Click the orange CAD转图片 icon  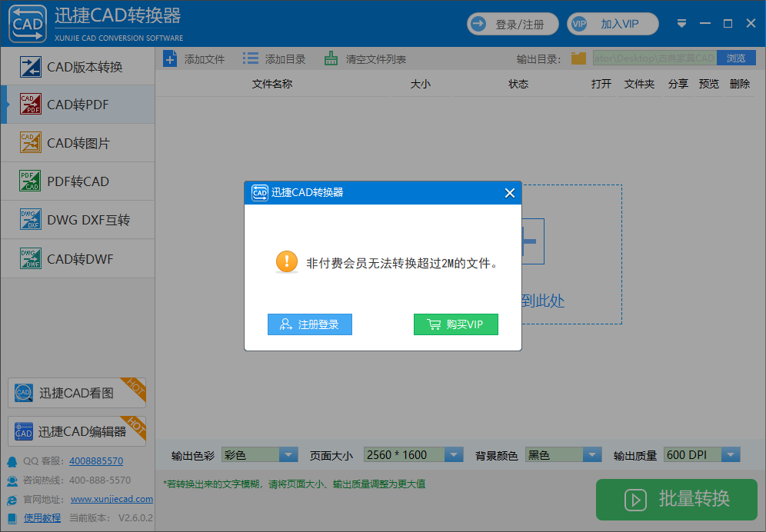pos(30,143)
